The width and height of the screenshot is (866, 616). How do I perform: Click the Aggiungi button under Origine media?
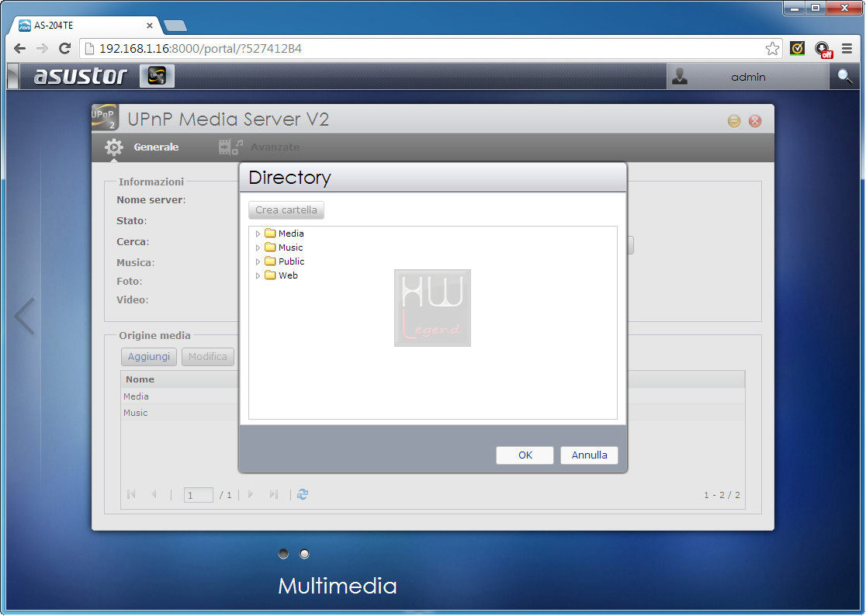point(148,357)
